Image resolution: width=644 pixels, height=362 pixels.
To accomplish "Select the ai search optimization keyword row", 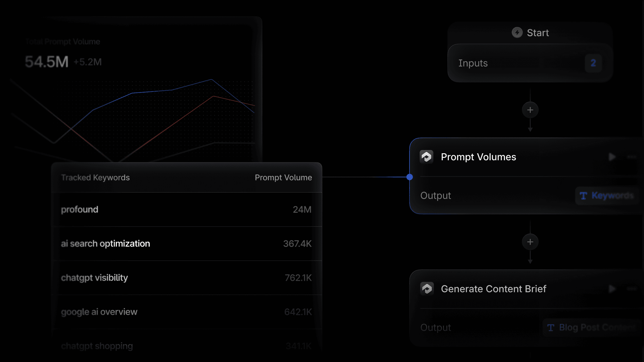I will click(186, 243).
